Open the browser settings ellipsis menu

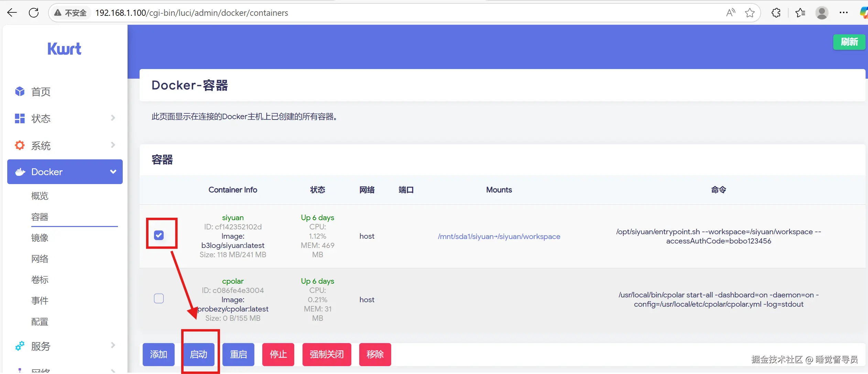(843, 13)
